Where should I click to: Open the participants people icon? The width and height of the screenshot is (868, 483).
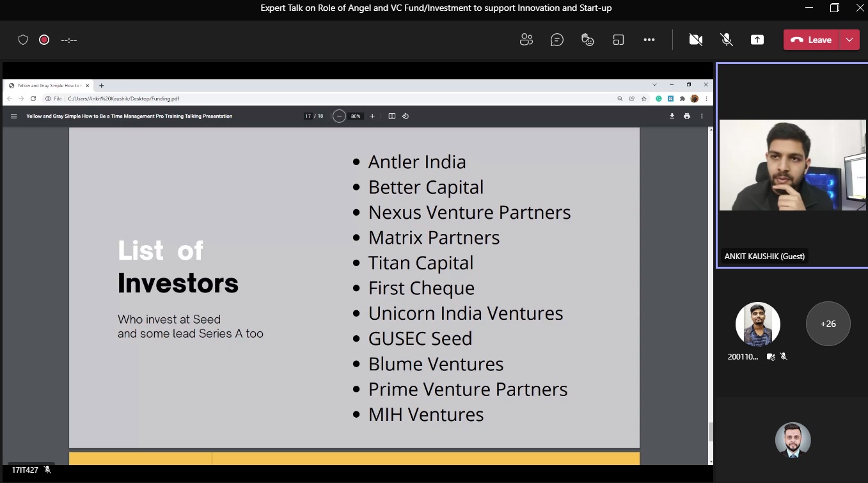(526, 40)
